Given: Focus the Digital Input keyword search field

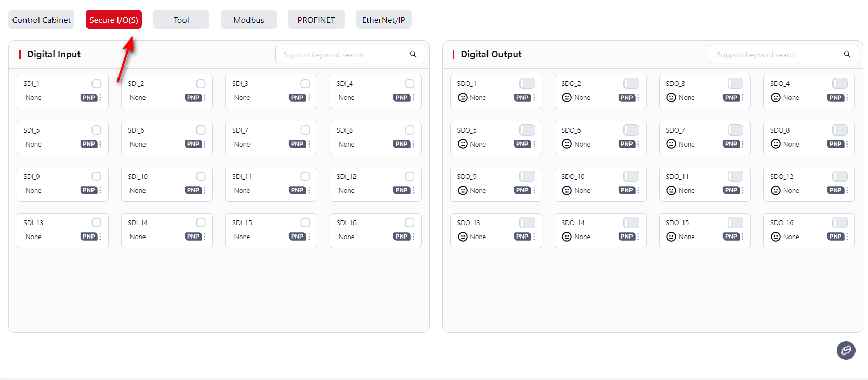Looking at the screenshot, I should coord(343,55).
